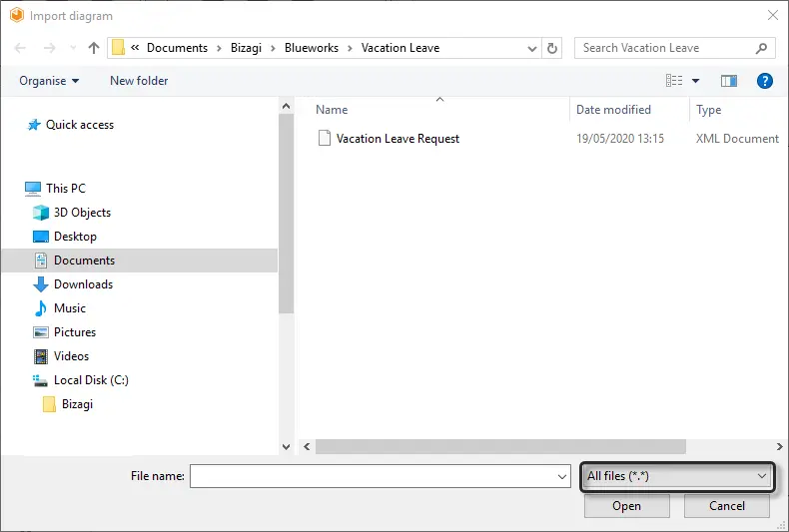The width and height of the screenshot is (789, 532).
Task: Sort by the Name column header
Action: click(332, 110)
